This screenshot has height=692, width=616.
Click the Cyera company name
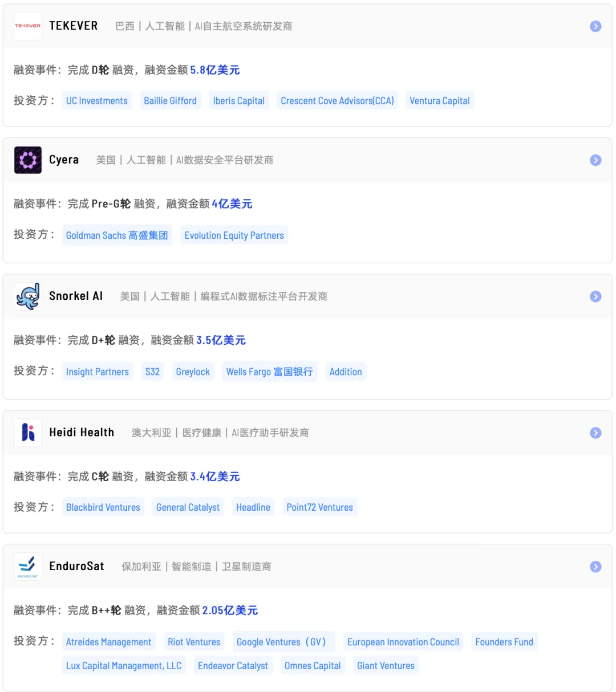click(x=64, y=160)
